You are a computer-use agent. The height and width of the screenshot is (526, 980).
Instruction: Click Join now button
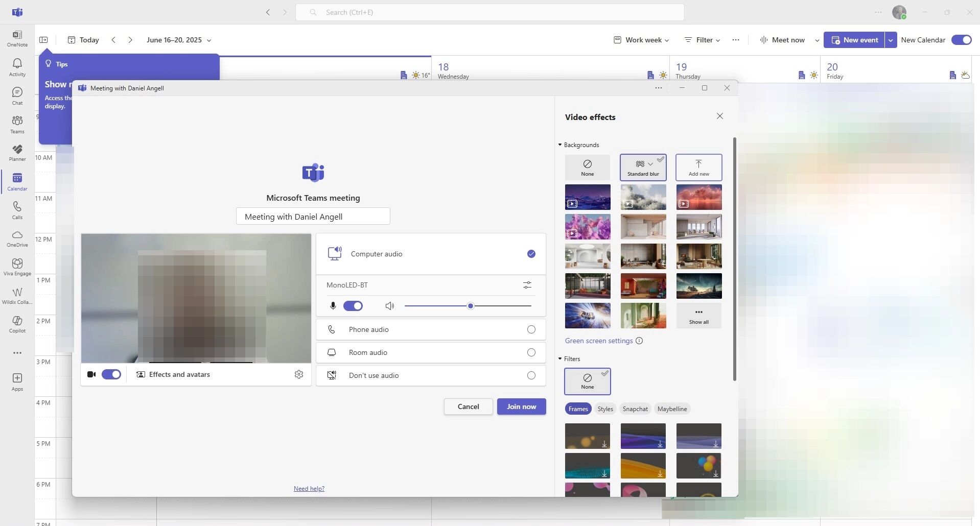tap(521, 407)
